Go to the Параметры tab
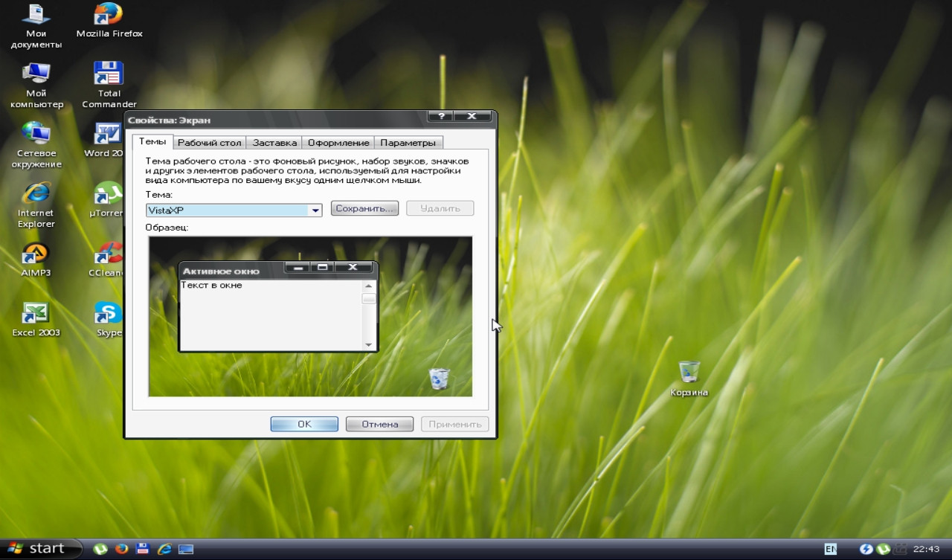Screen dimensions: 952x560 click(408, 143)
